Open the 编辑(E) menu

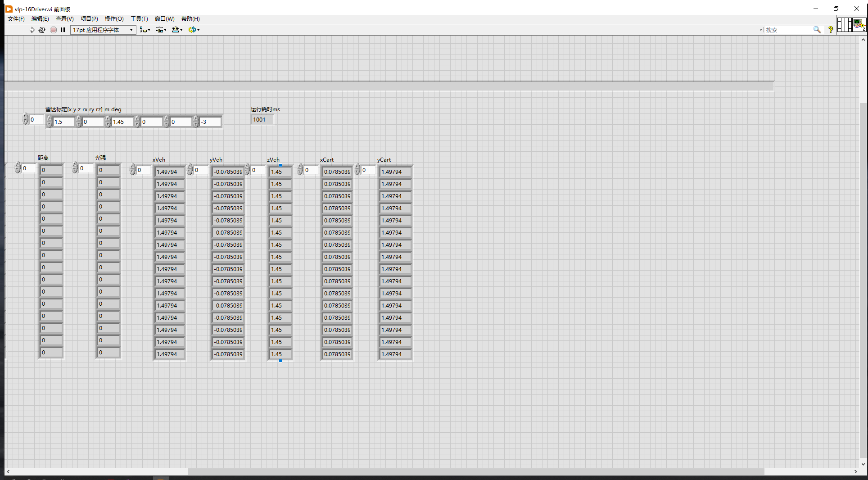point(40,18)
